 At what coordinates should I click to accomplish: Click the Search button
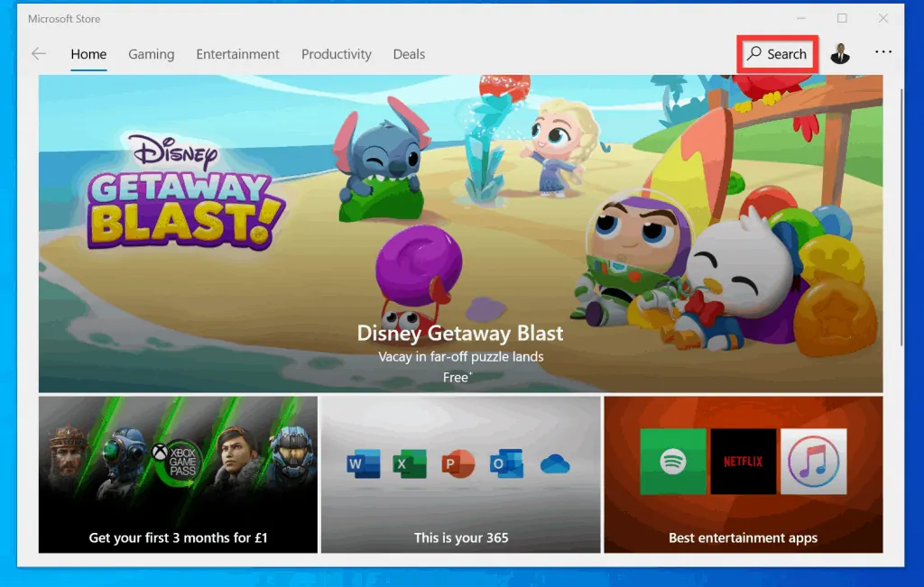click(778, 54)
